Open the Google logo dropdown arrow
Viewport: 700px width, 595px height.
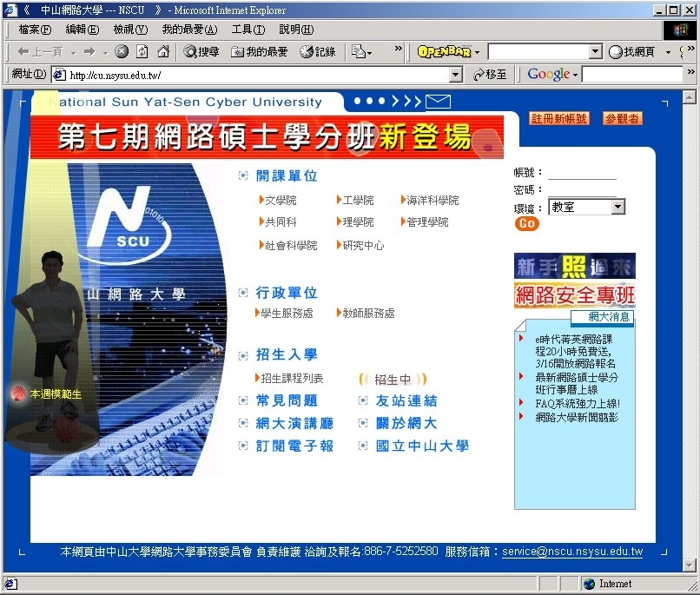(575, 75)
